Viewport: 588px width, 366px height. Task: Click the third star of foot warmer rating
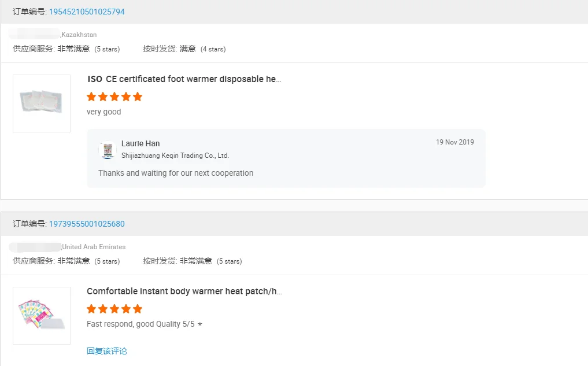pos(114,97)
